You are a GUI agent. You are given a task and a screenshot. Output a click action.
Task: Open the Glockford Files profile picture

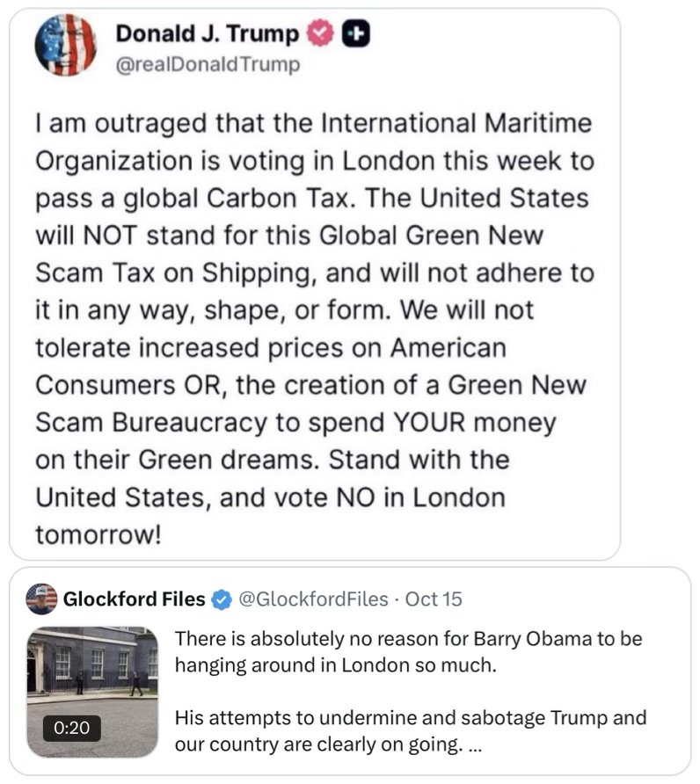click(x=41, y=599)
